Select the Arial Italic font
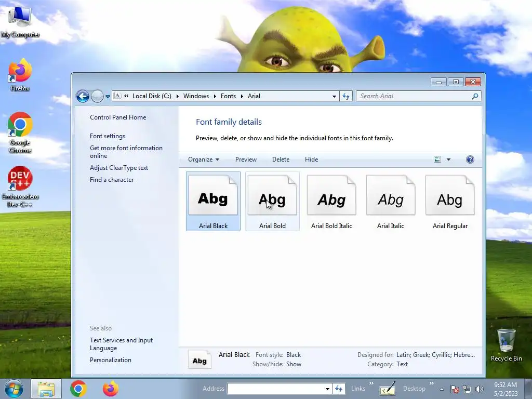Screen dimensions: 532x399 391,201
